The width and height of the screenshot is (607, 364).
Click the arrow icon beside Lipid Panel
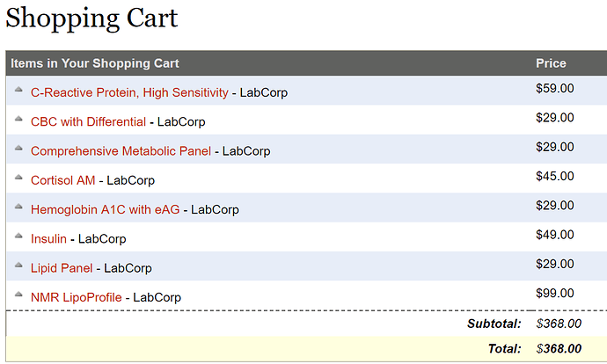(18, 265)
